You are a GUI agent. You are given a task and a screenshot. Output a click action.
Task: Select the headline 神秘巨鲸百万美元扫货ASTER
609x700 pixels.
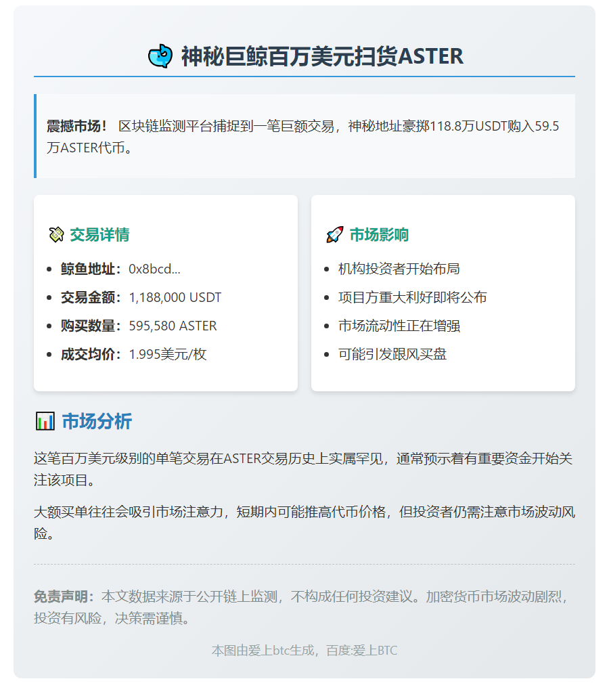click(x=322, y=56)
